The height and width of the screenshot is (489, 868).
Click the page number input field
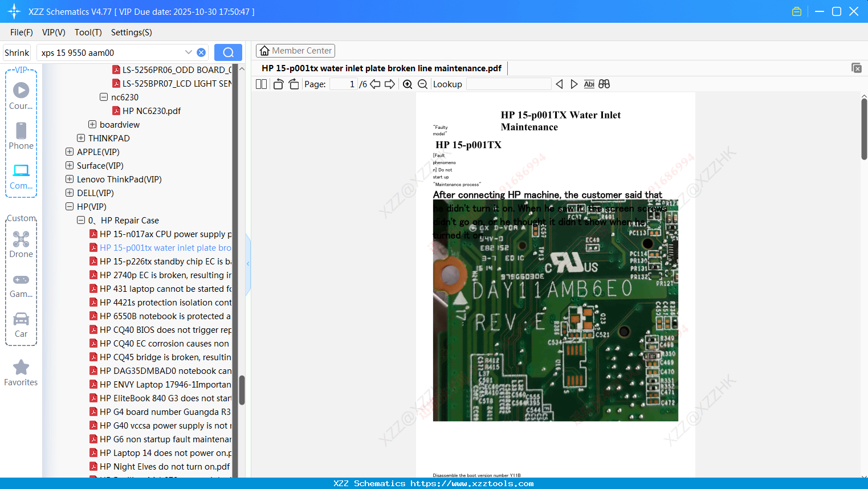(343, 84)
